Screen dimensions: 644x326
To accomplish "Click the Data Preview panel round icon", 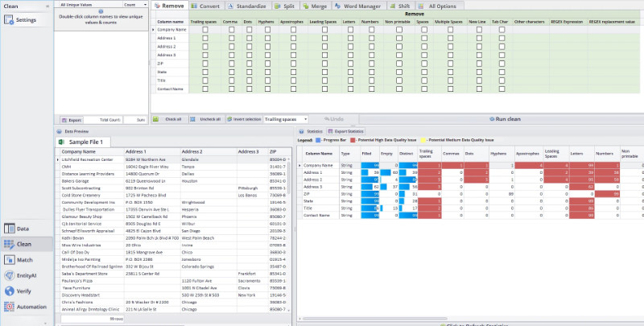I will [60, 131].
